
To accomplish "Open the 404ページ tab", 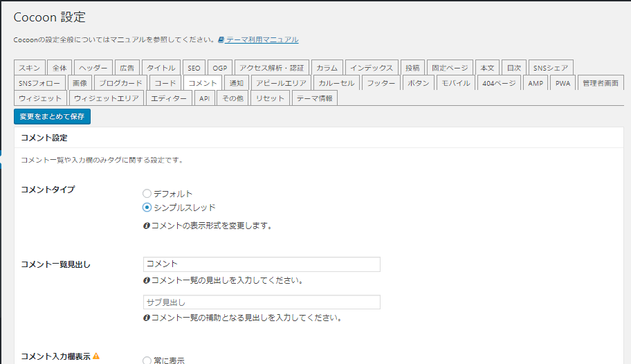I will [499, 83].
